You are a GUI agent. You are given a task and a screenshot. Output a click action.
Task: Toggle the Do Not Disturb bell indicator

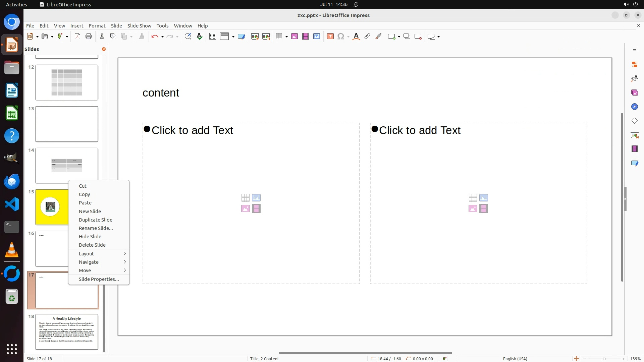point(356,4)
